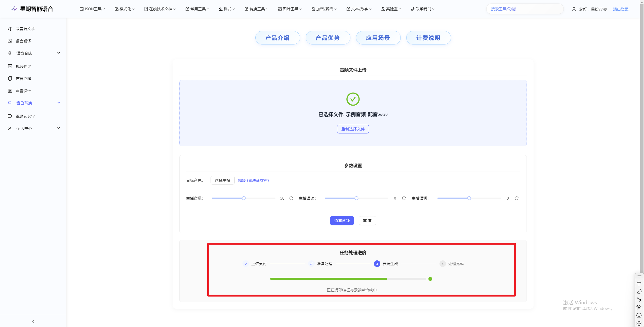Click the punctuation icon in the IME bar
The height and width of the screenshot is (327, 644).
[639, 300]
